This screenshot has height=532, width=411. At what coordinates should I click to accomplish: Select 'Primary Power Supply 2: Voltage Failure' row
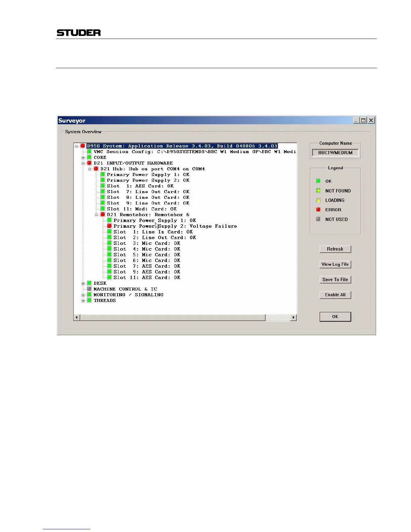click(175, 226)
